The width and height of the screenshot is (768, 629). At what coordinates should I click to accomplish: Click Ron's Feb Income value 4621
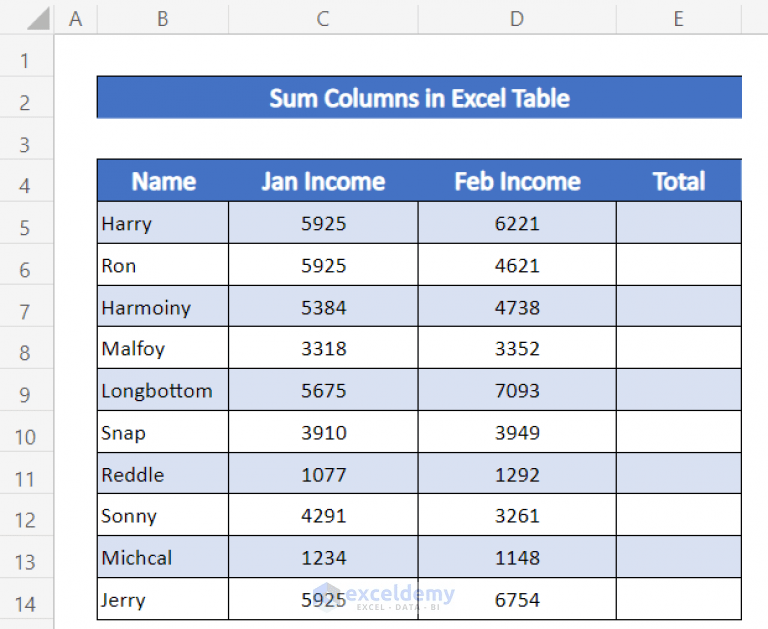pos(517,265)
